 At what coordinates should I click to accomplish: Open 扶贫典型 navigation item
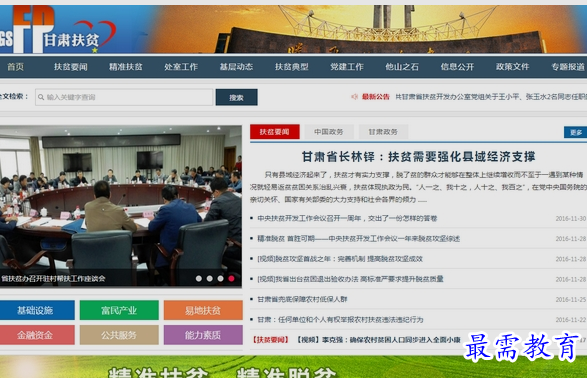coord(292,67)
